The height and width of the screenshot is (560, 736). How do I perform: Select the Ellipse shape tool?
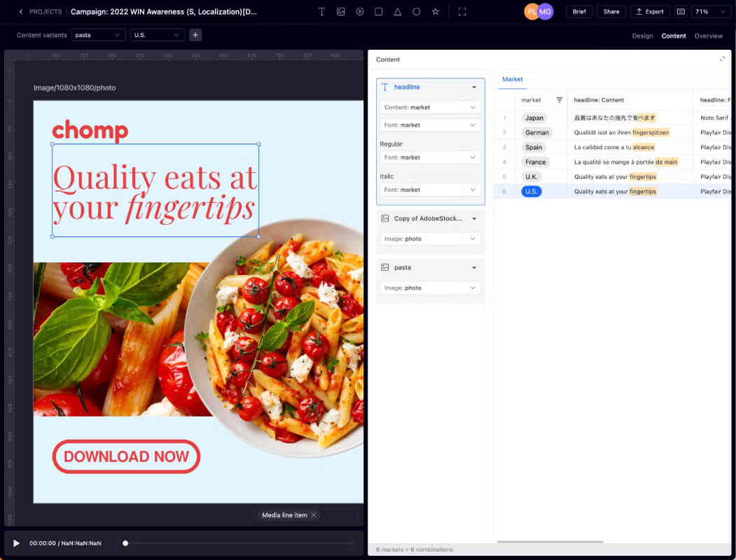click(417, 12)
